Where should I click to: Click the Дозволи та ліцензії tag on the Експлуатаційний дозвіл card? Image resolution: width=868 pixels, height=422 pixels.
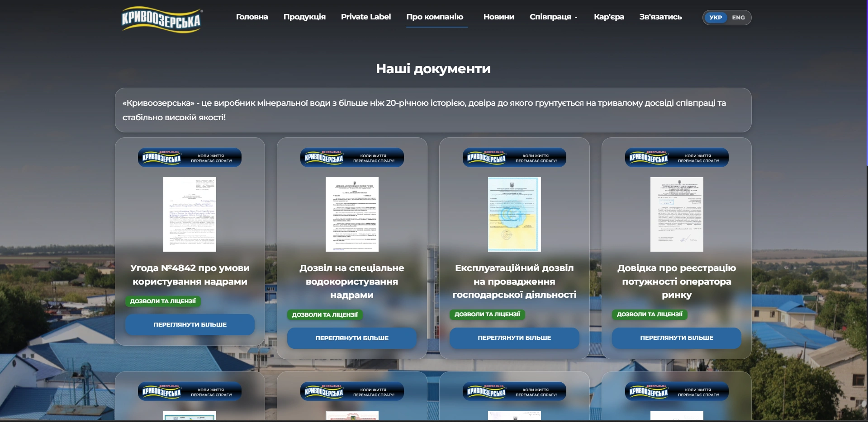click(487, 314)
